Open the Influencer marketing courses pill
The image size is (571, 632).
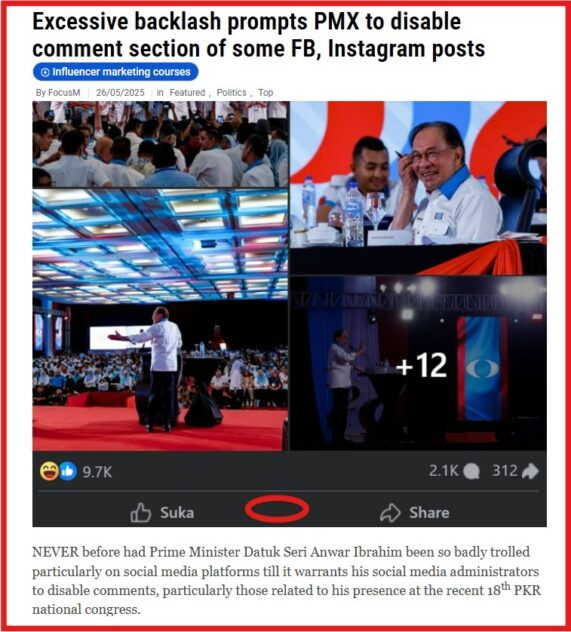click(116, 72)
